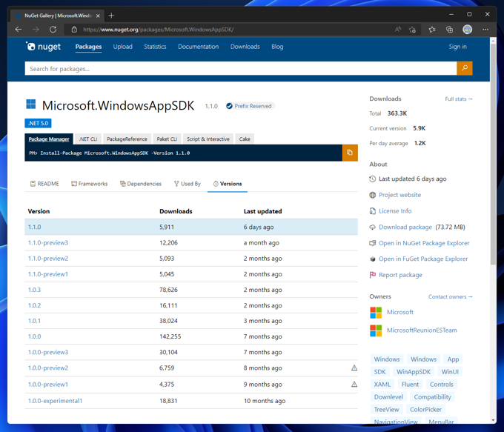The height and width of the screenshot is (432, 504).
Task: Click the nuget logo
Action: pos(43,47)
